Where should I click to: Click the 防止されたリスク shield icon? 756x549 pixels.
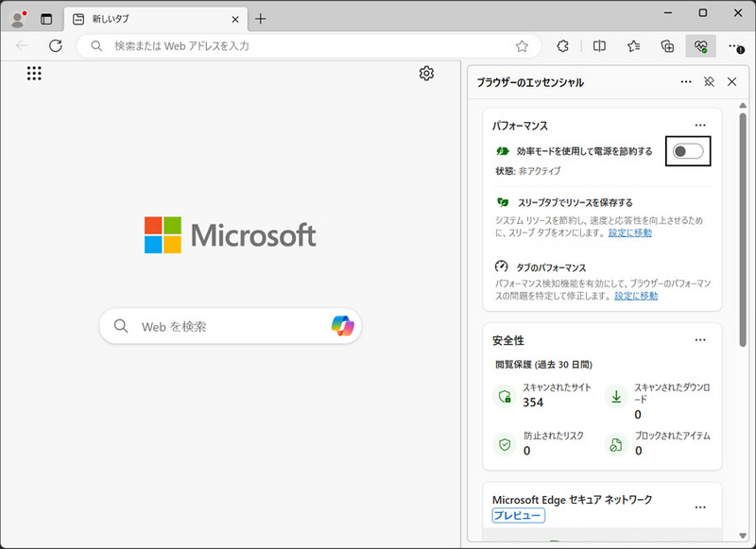click(x=505, y=444)
